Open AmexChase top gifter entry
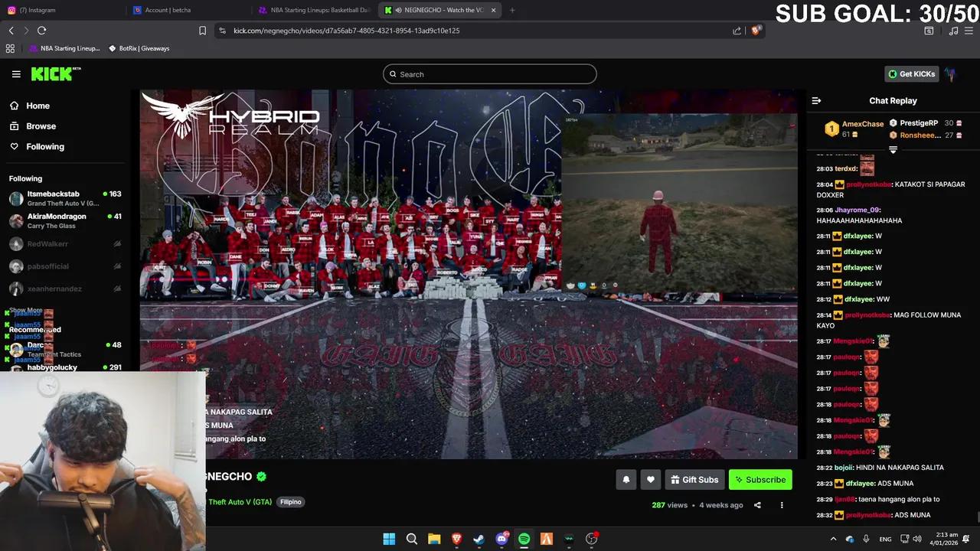This screenshot has width=980, height=551. point(853,129)
